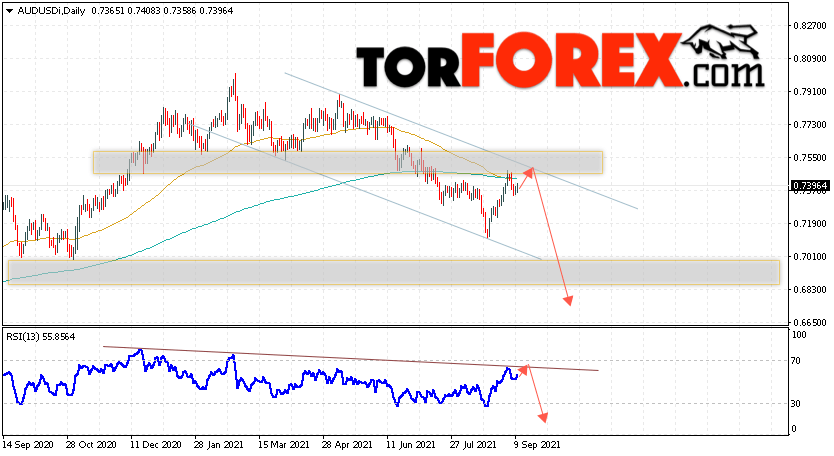Image resolution: width=834 pixels, height=456 pixels.
Task: Click the 14 Sep 2020 date label
Action: [x=28, y=445]
